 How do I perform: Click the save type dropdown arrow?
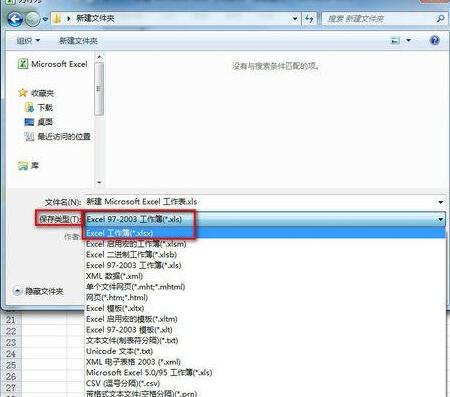tap(441, 219)
